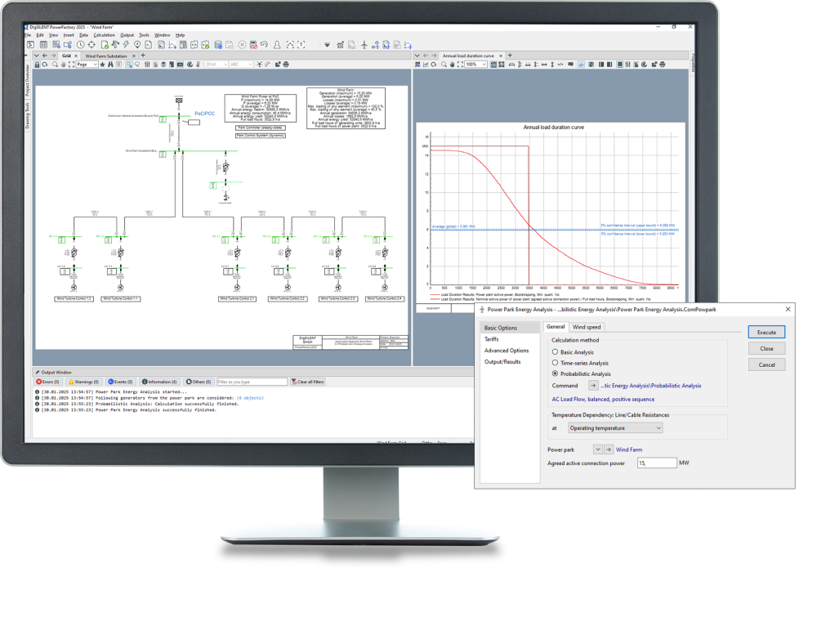Click the zoom-to-fit icon in the plot toolbar
Screen dimensions: 817x644
(x=460, y=65)
